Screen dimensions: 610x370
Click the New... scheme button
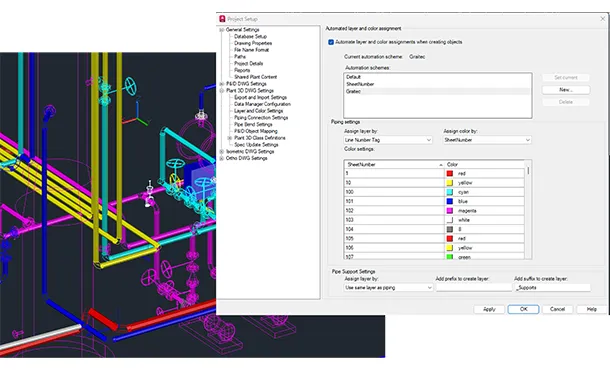coord(566,89)
